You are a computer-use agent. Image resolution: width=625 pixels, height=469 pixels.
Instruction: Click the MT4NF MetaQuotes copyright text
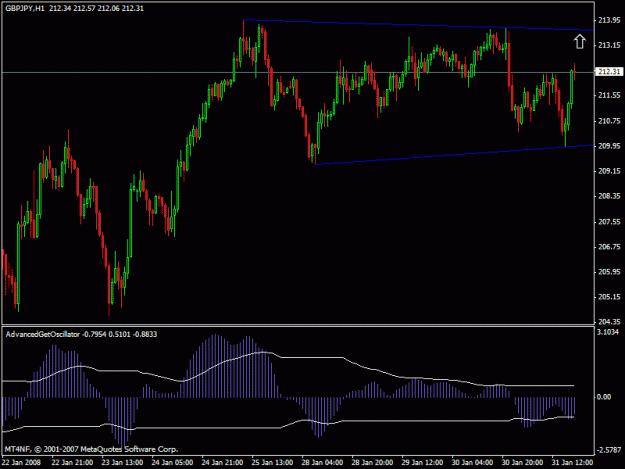pos(91,449)
